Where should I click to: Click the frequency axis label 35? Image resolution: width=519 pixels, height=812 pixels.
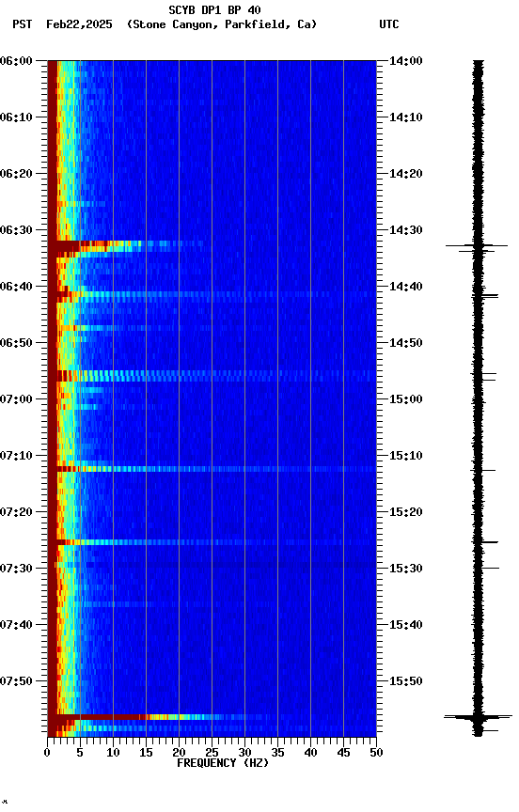pyautogui.click(x=277, y=753)
